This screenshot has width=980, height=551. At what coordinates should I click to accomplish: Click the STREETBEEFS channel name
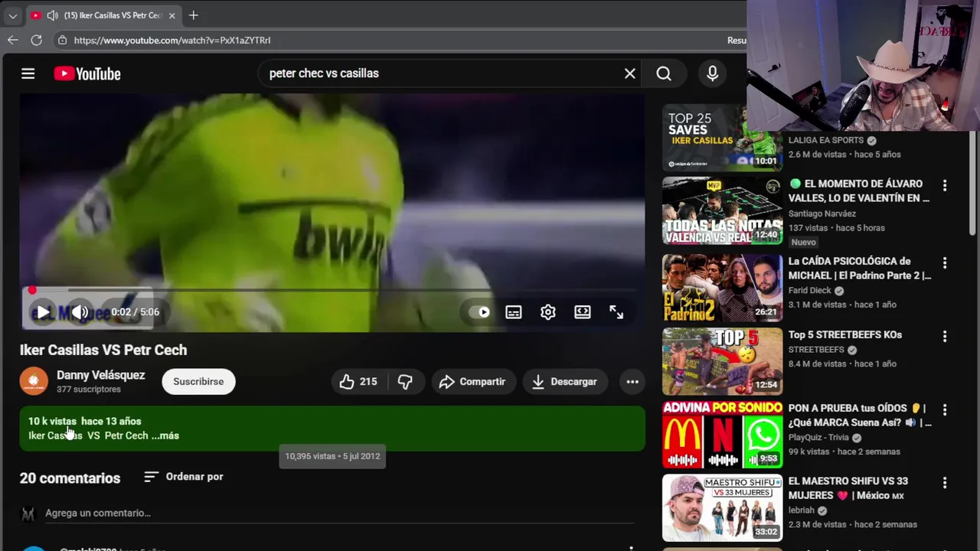[x=816, y=350]
